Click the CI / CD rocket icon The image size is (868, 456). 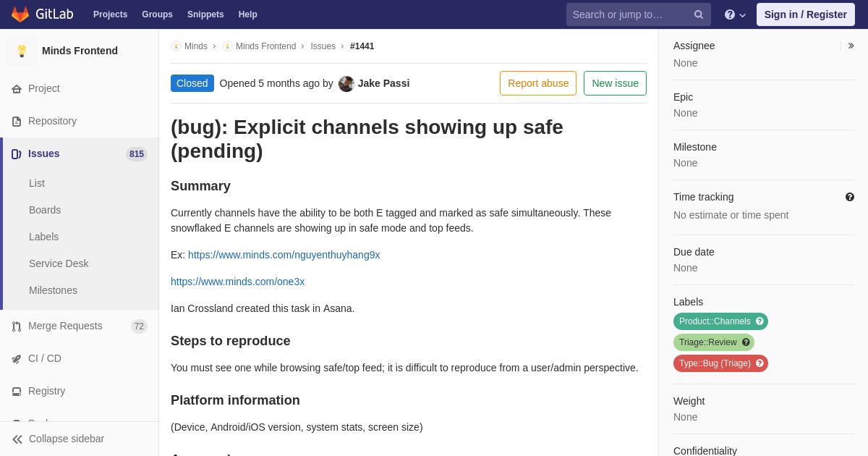tap(17, 359)
